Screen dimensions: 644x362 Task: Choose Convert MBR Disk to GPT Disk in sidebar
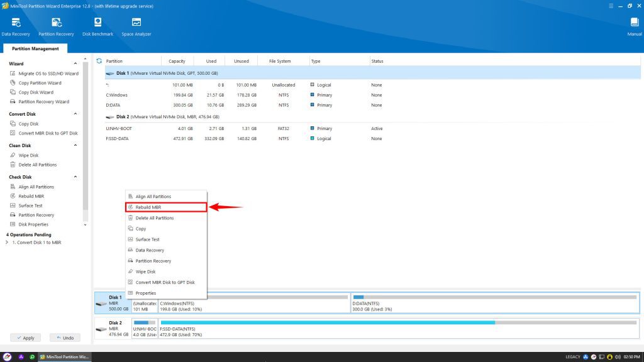pos(43,133)
